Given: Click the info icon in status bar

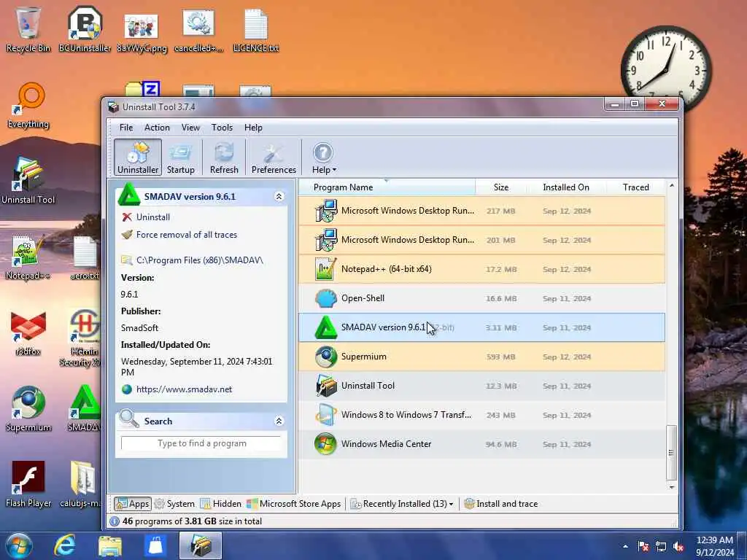Looking at the screenshot, I should click(x=115, y=521).
